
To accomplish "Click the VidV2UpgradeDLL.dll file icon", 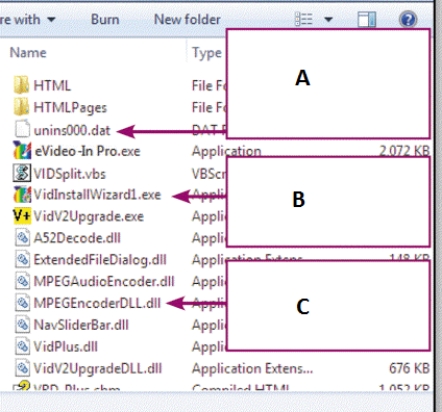I will click(22, 368).
